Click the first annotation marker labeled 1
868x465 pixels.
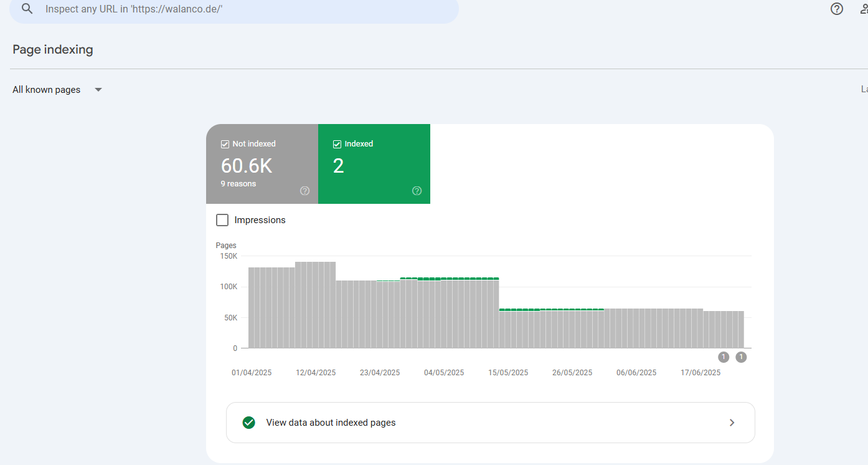click(x=724, y=357)
